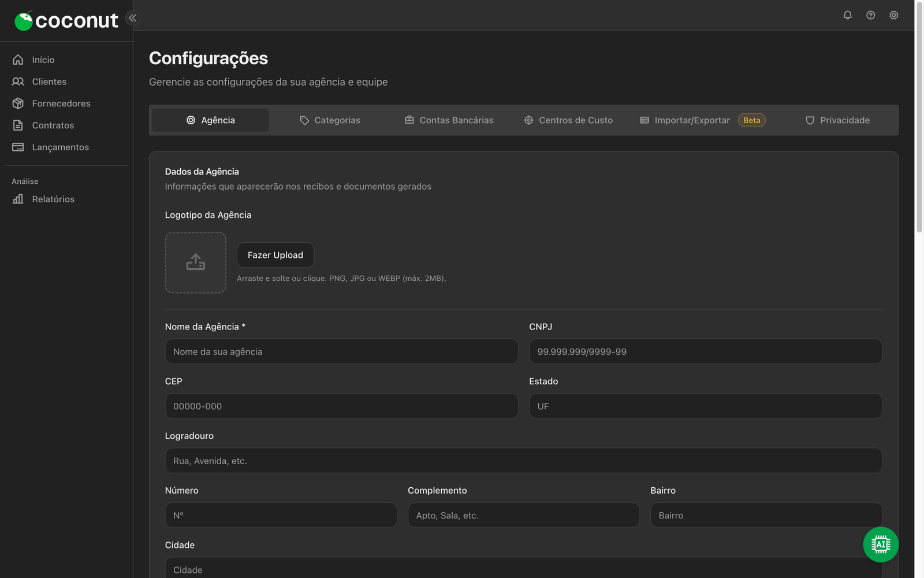
Task: Focus the Complemento input field
Action: click(524, 515)
